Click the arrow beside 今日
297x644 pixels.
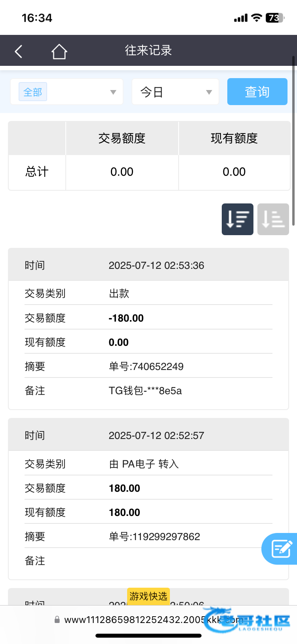pos(209,92)
